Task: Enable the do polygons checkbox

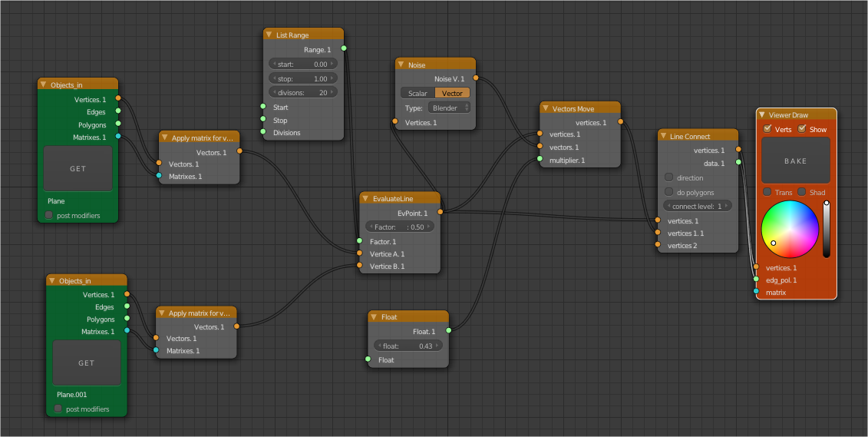Action: [668, 192]
